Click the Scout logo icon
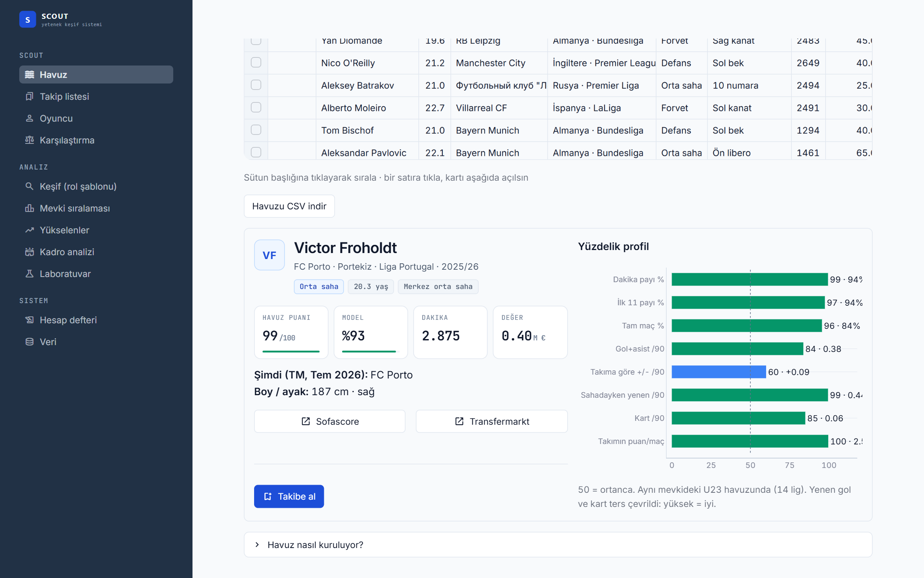Image resolution: width=924 pixels, height=578 pixels. tap(27, 19)
